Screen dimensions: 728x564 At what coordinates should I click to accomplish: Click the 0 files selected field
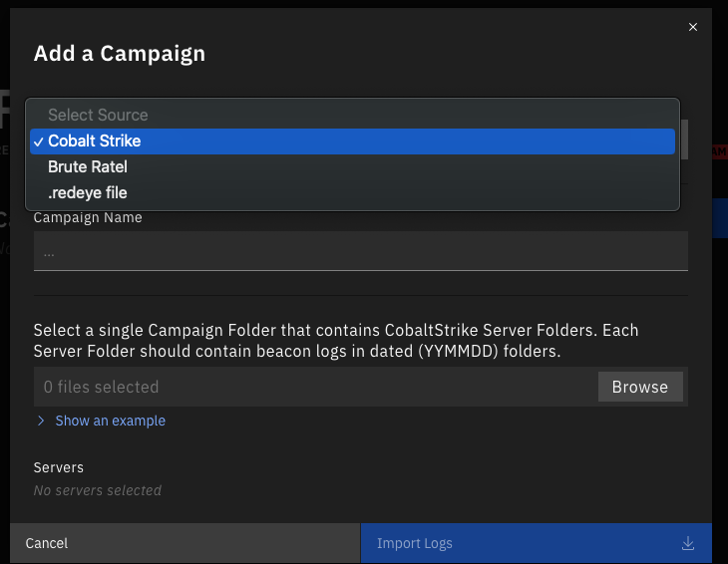coord(316,387)
